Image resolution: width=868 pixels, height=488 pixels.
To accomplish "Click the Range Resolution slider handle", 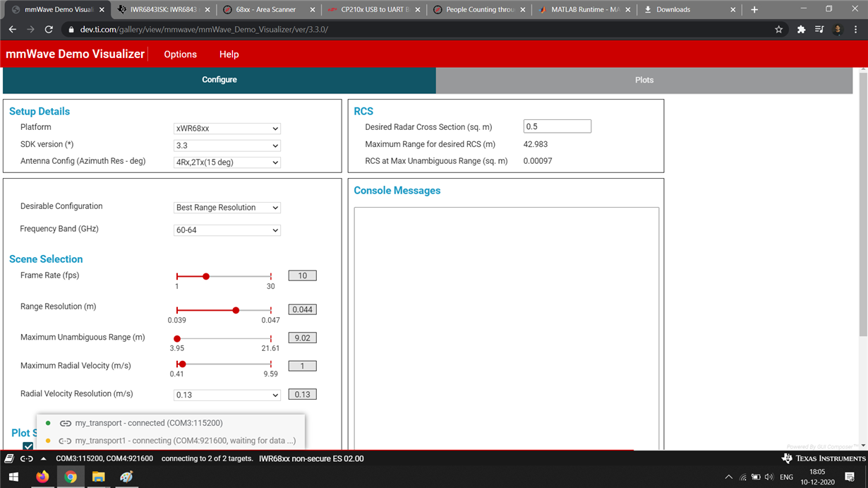I will (236, 310).
